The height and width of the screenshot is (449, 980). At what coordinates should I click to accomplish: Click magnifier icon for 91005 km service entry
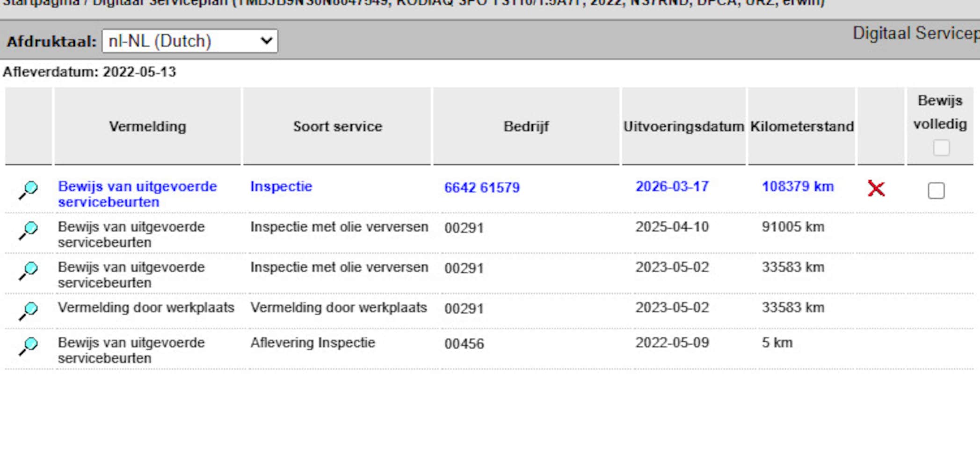point(29,230)
